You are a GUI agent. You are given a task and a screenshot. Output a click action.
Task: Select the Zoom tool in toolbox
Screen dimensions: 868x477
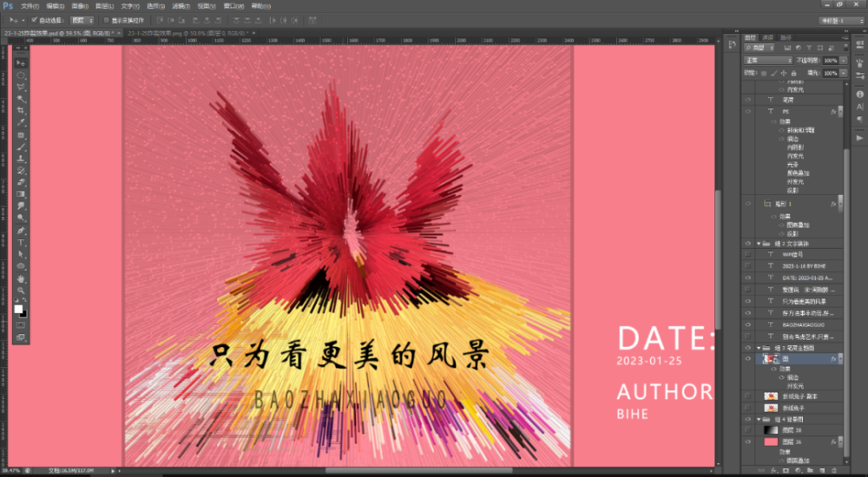(21, 290)
